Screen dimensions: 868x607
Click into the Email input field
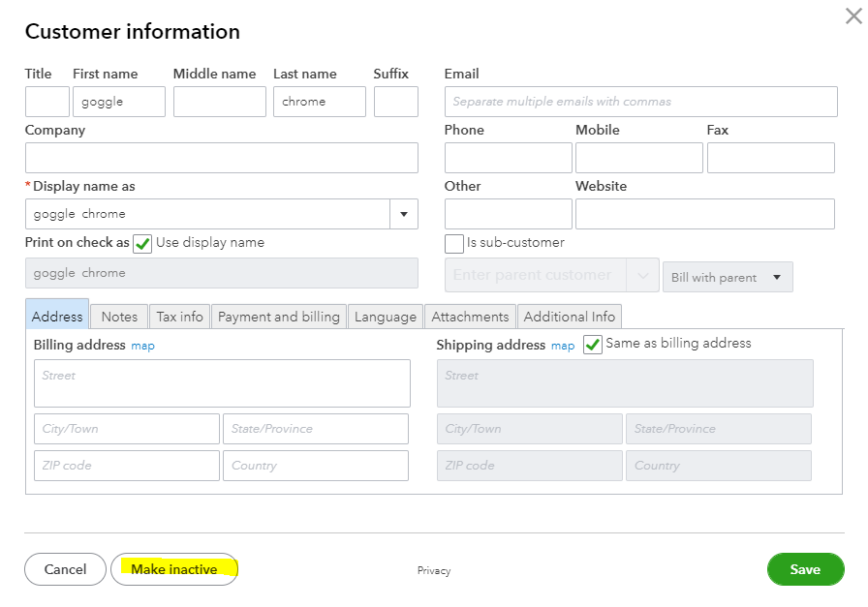[640, 102]
